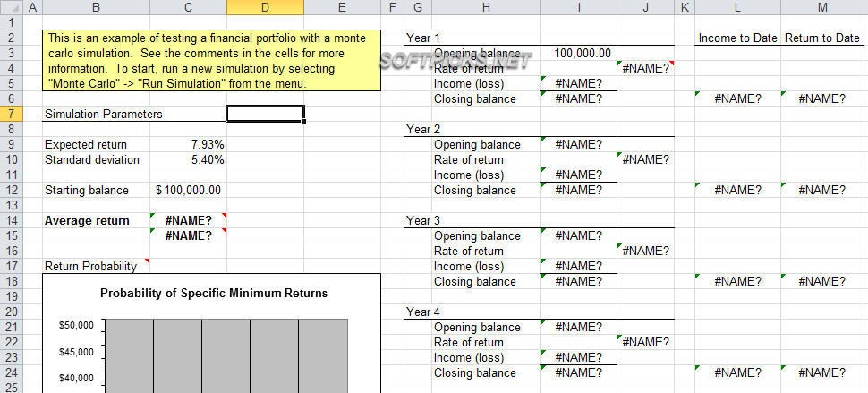
Task: Click the Starting balance $100,000.00 cell
Action: click(188, 191)
